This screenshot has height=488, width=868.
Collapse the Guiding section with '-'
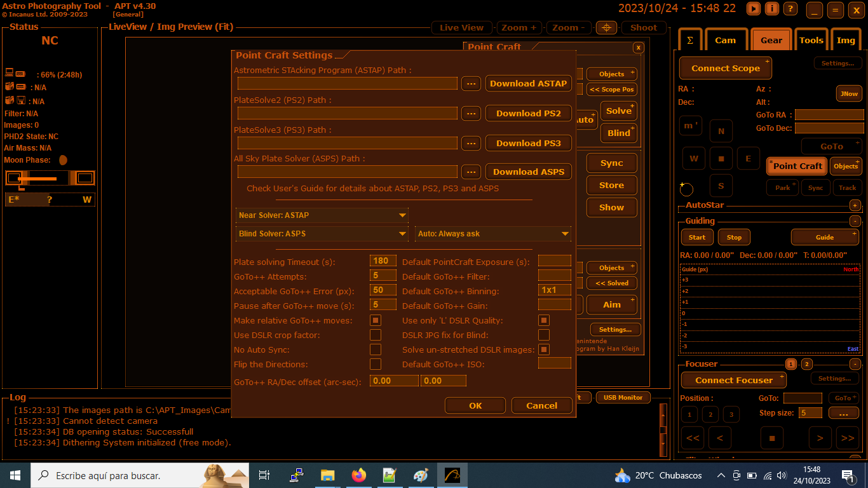tap(855, 221)
